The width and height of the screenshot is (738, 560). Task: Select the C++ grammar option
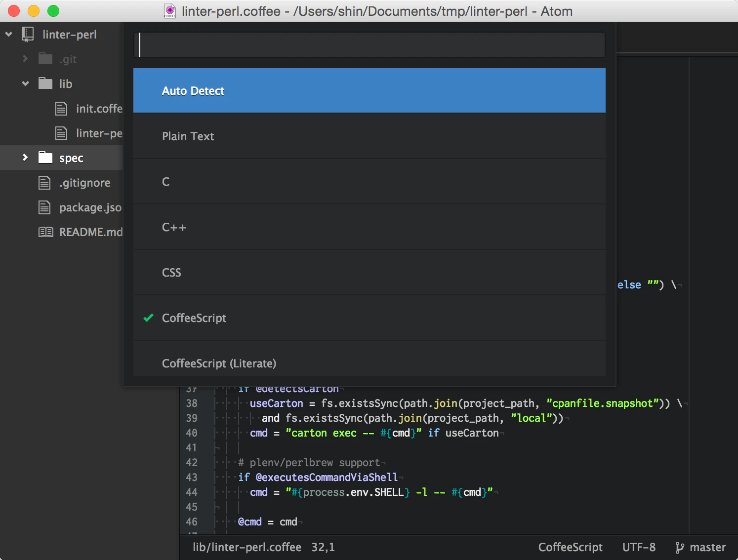(369, 227)
